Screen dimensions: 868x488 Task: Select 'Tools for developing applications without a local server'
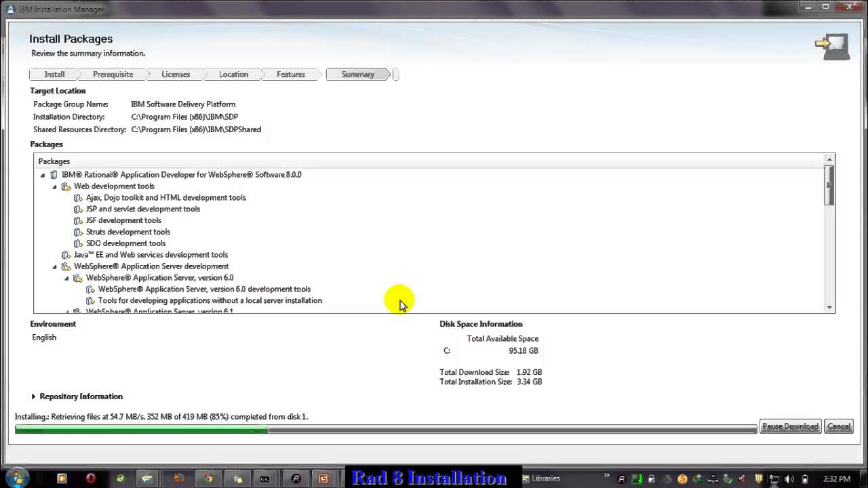pyautogui.click(x=210, y=301)
